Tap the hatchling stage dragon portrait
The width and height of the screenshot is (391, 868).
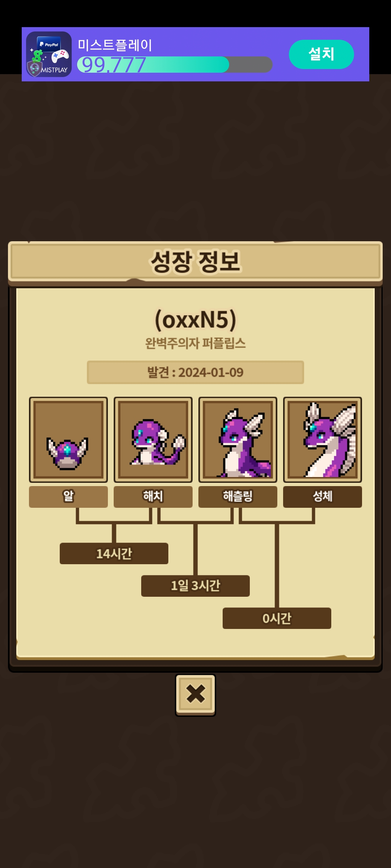pyautogui.click(x=238, y=440)
